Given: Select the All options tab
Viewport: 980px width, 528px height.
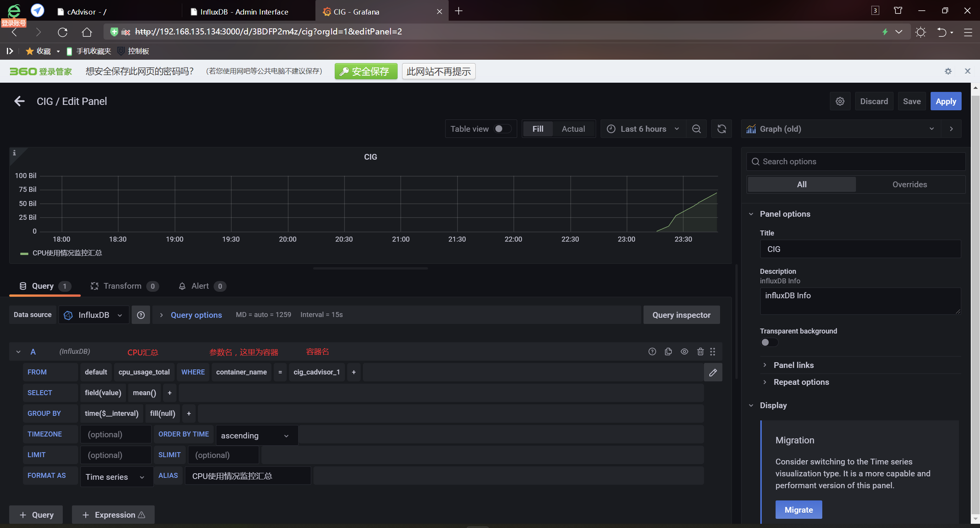Looking at the screenshot, I should [x=802, y=185].
